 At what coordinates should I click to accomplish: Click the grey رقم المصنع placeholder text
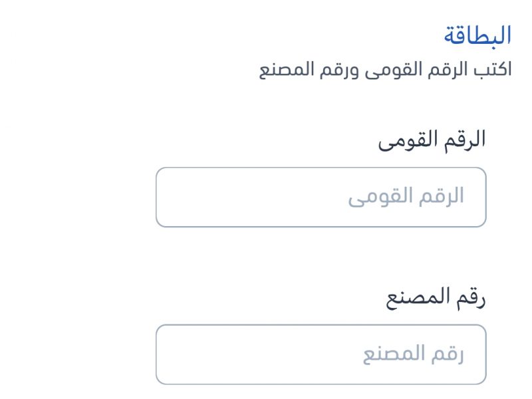pyautogui.click(x=413, y=354)
